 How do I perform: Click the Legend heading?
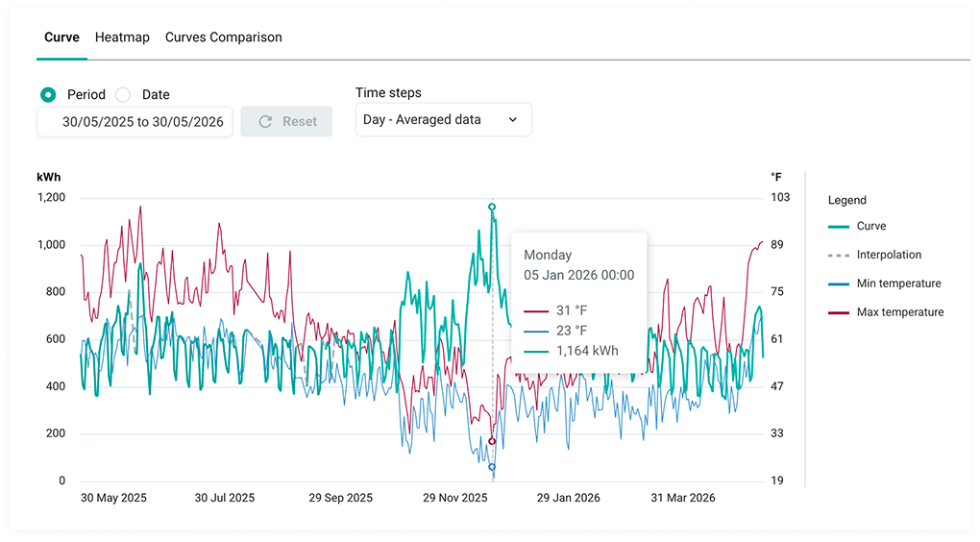click(x=846, y=200)
